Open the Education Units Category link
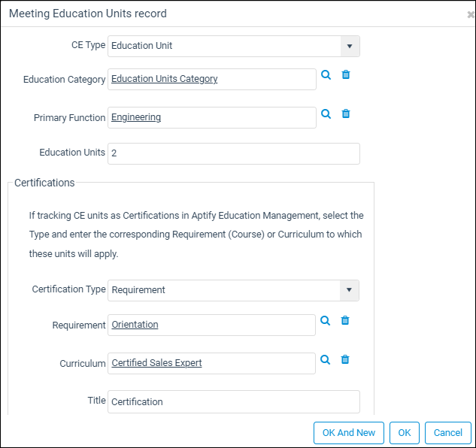 164,79
